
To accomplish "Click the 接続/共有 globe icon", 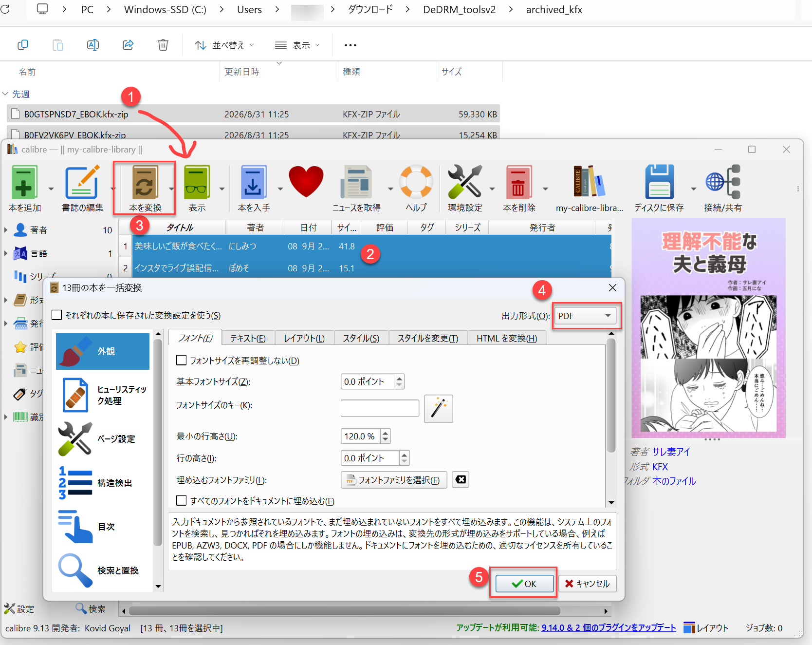I will (x=723, y=181).
